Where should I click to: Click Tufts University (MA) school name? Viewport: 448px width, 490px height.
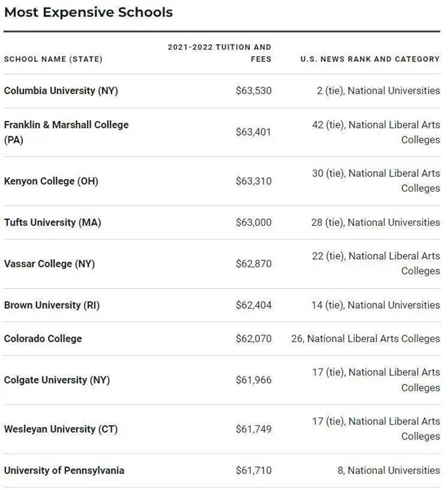(52, 223)
